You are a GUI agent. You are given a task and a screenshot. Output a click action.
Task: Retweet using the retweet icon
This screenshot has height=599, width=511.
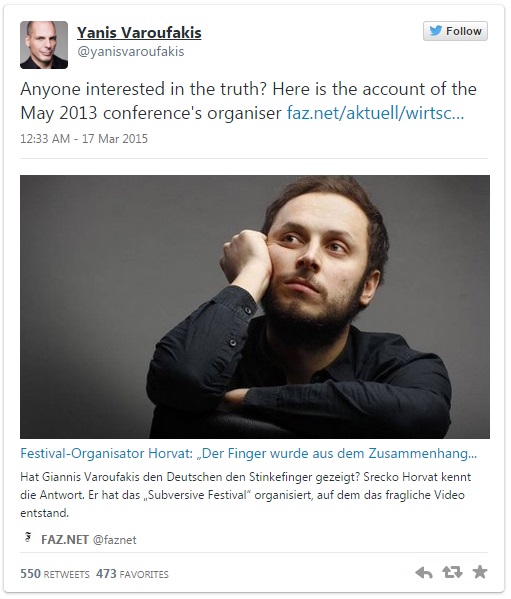tap(452, 572)
